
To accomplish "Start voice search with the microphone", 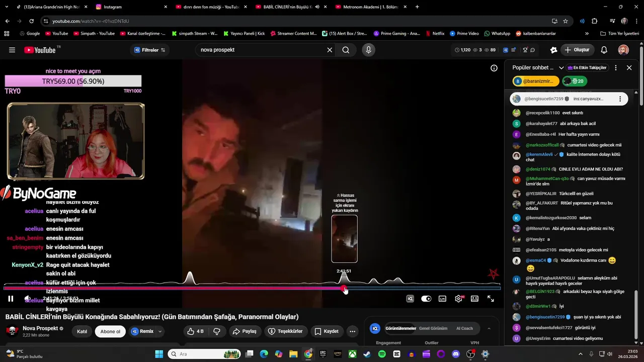I will pos(368,50).
